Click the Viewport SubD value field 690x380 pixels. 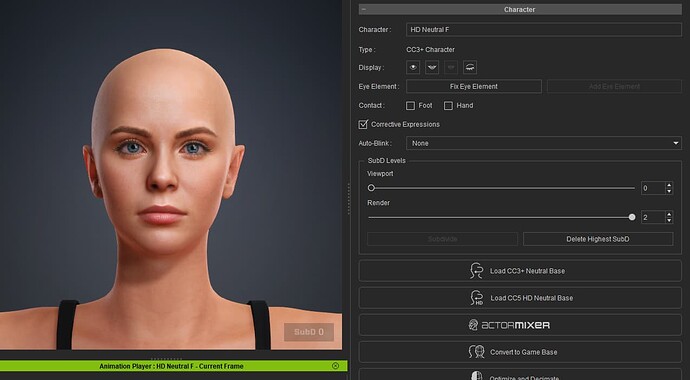pos(653,188)
